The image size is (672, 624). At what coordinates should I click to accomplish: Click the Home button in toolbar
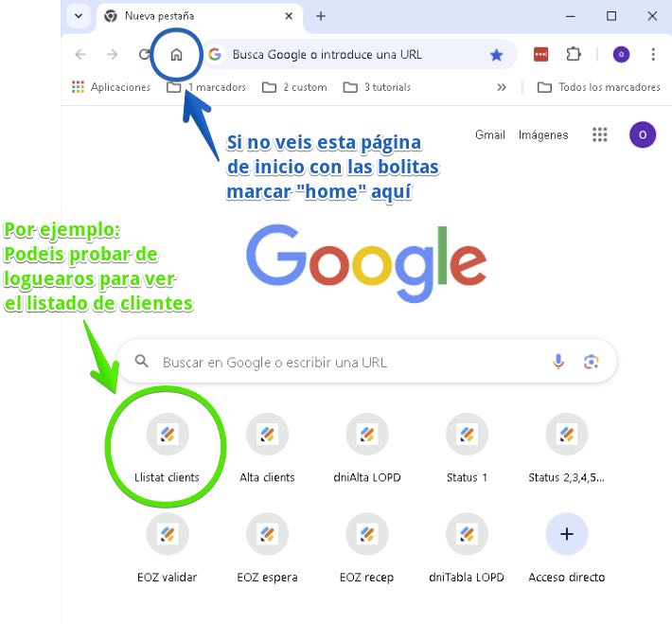(x=176, y=55)
